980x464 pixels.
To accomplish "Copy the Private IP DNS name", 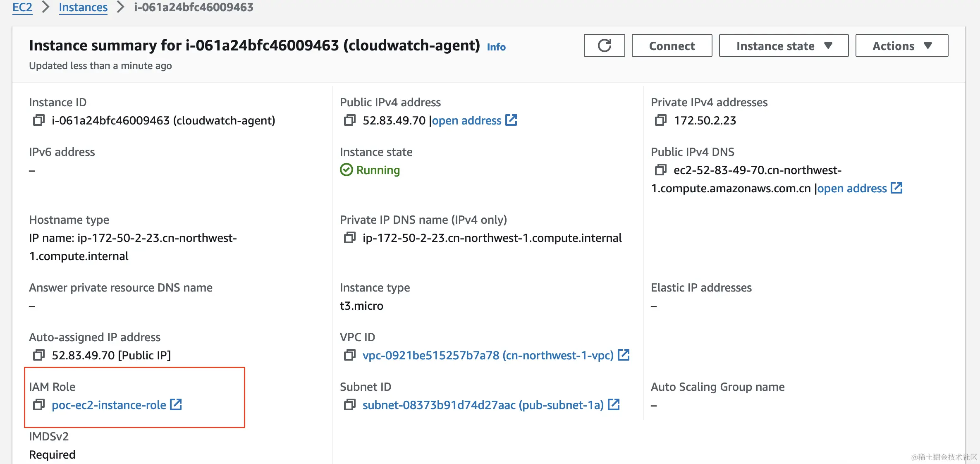I will pos(349,238).
